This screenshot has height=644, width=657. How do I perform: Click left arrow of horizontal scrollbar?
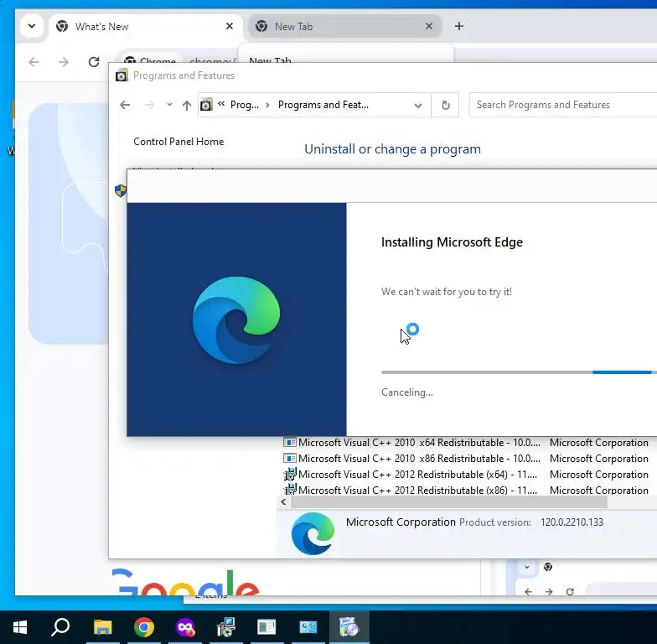pos(283,501)
